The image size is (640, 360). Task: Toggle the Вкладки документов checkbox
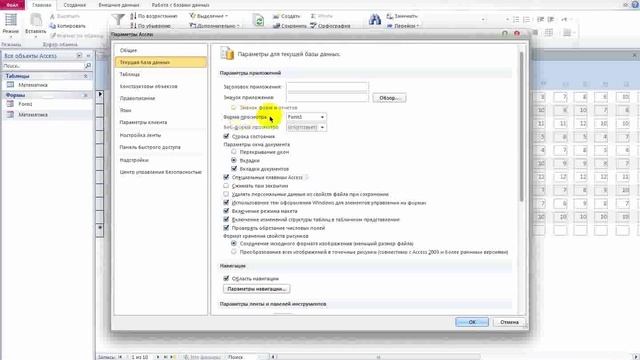[x=234, y=168]
